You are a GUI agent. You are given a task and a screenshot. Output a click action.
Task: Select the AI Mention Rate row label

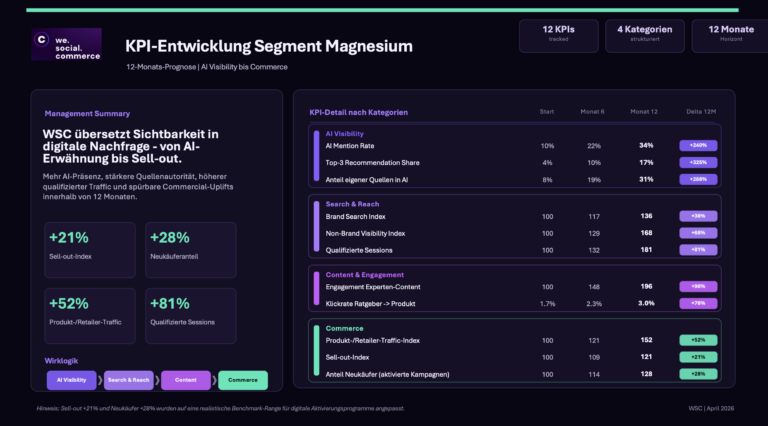click(350, 146)
